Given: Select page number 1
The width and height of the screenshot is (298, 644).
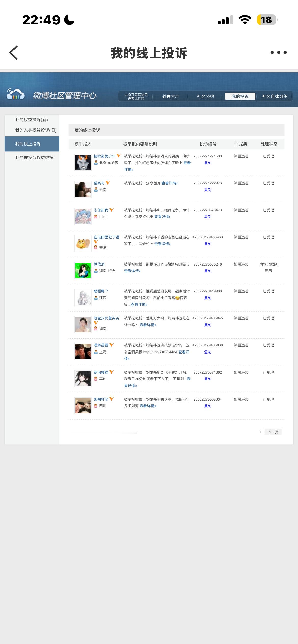Looking at the screenshot, I should click(x=260, y=432).
